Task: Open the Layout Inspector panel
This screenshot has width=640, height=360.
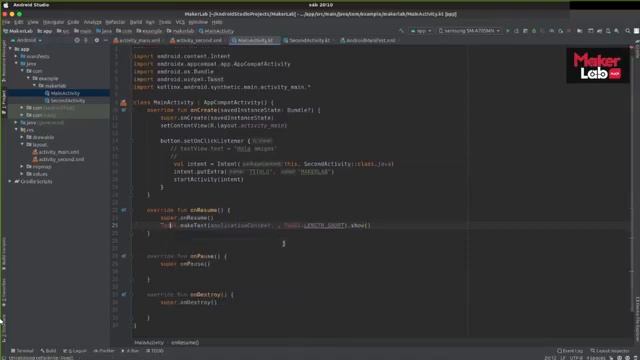Action: tap(610, 351)
